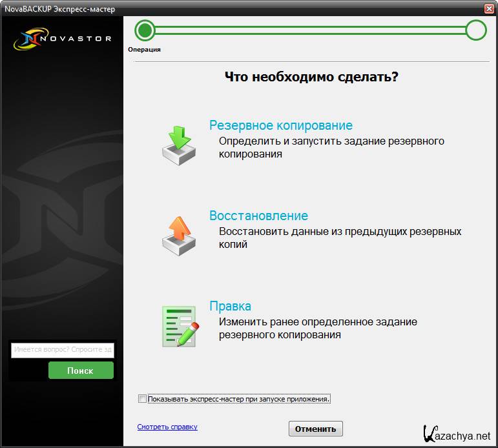Open the 'Резервное копирование' option

click(x=281, y=125)
